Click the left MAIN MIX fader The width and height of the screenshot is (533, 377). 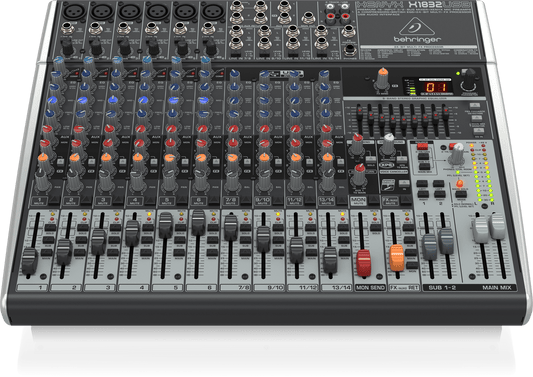click(x=481, y=229)
